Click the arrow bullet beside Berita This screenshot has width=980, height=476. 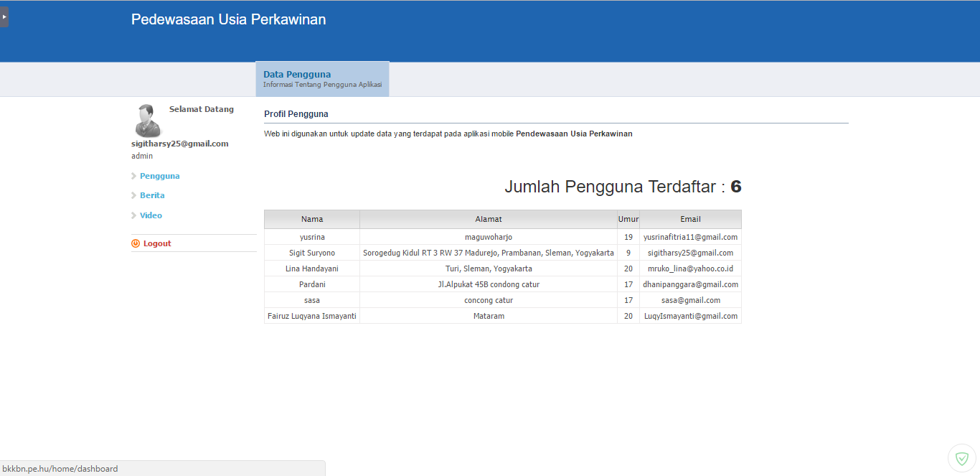pyautogui.click(x=133, y=195)
